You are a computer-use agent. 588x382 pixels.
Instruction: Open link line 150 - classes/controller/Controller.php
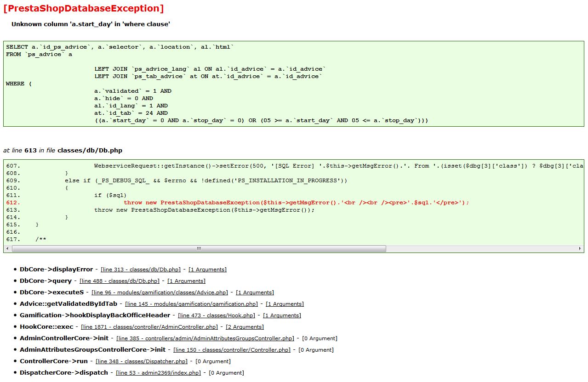[232, 350]
